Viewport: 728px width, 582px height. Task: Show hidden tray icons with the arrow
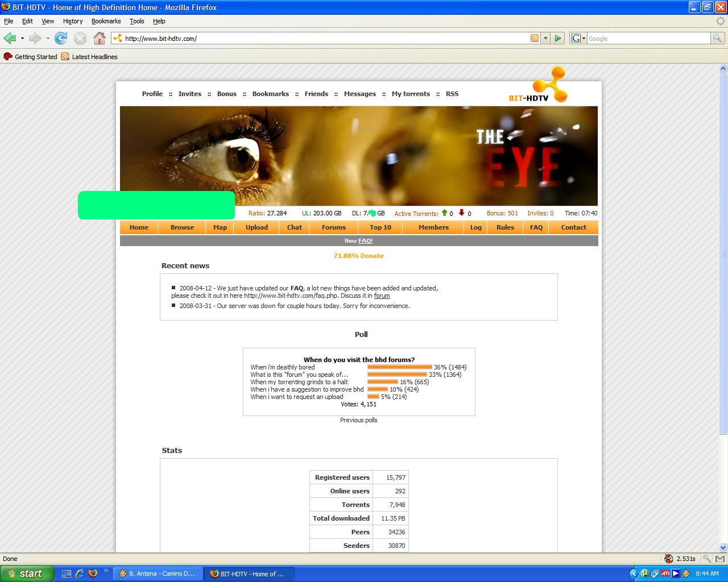634,573
